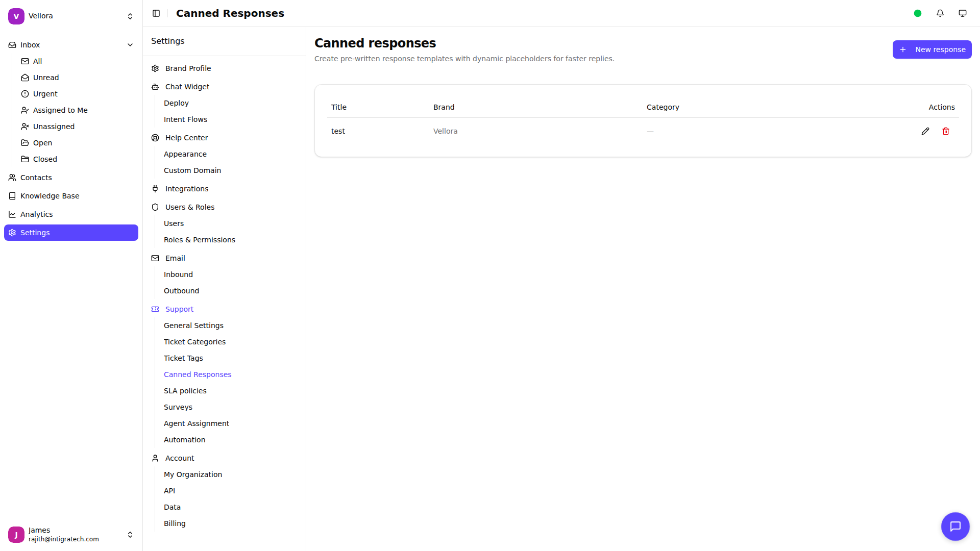
Task: Click the Integrations plug icon
Action: coord(155,189)
